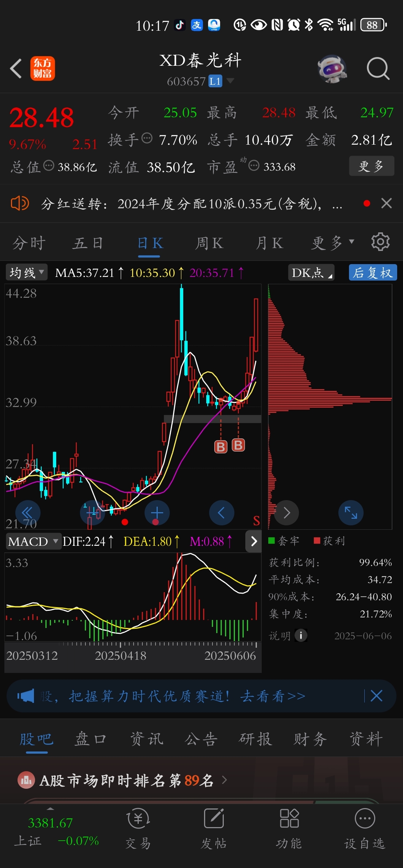Open the robot assistant avatar
Viewport: 403px width, 868px height.
(x=331, y=68)
